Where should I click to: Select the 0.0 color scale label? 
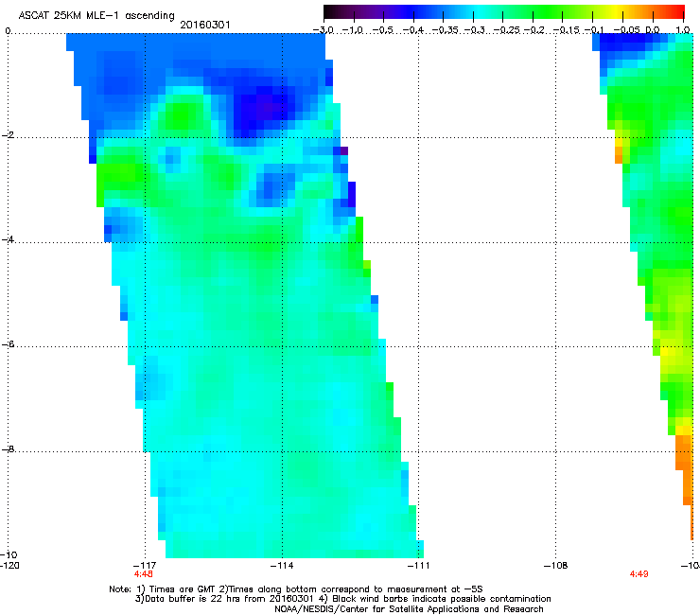click(x=653, y=30)
